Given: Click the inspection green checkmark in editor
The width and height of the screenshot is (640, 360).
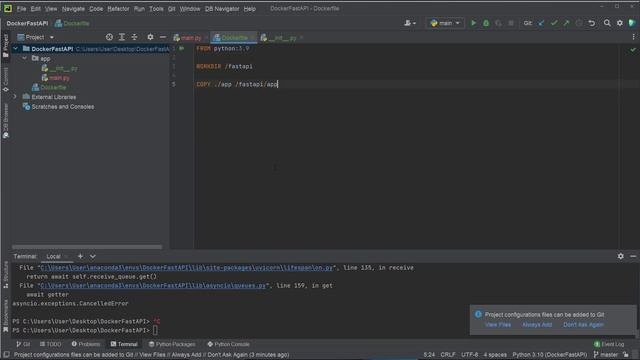Looking at the screenshot, I should coord(633,49).
